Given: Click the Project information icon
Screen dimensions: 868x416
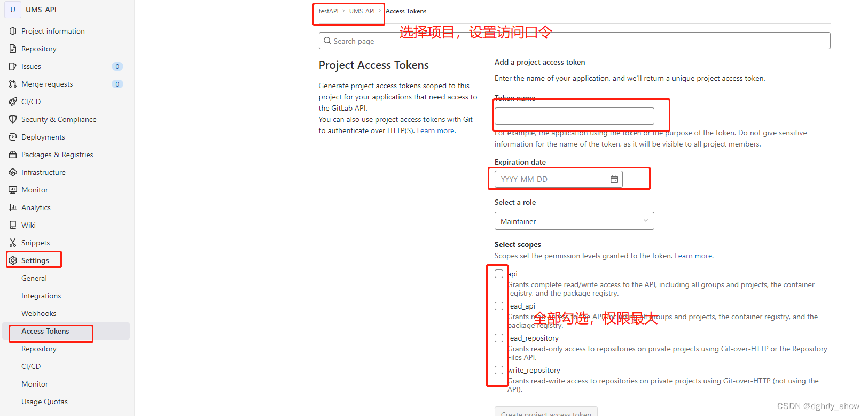Looking at the screenshot, I should click(x=13, y=31).
